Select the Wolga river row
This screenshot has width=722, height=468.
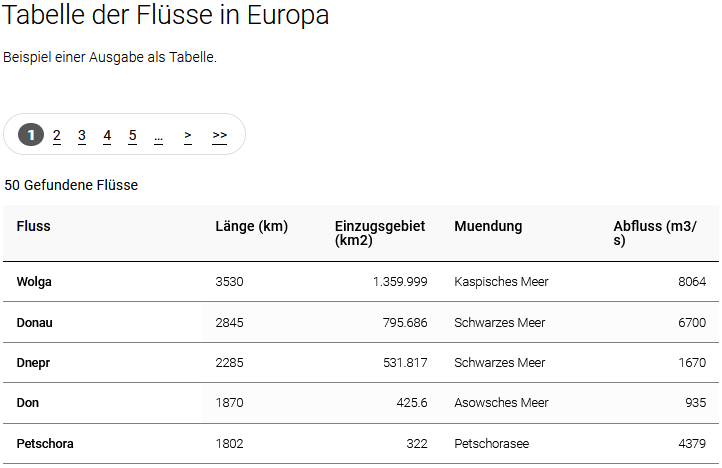click(x=34, y=282)
